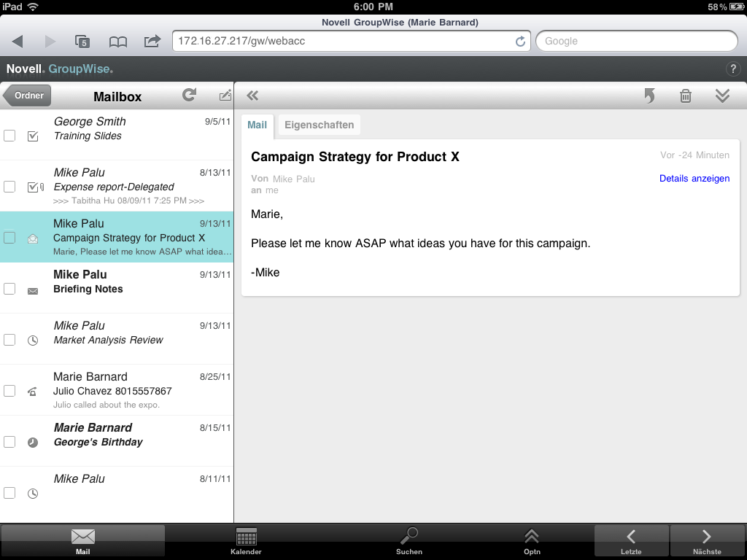Reply to the message with curved arrow icon
This screenshot has height=560, width=747.
click(649, 96)
